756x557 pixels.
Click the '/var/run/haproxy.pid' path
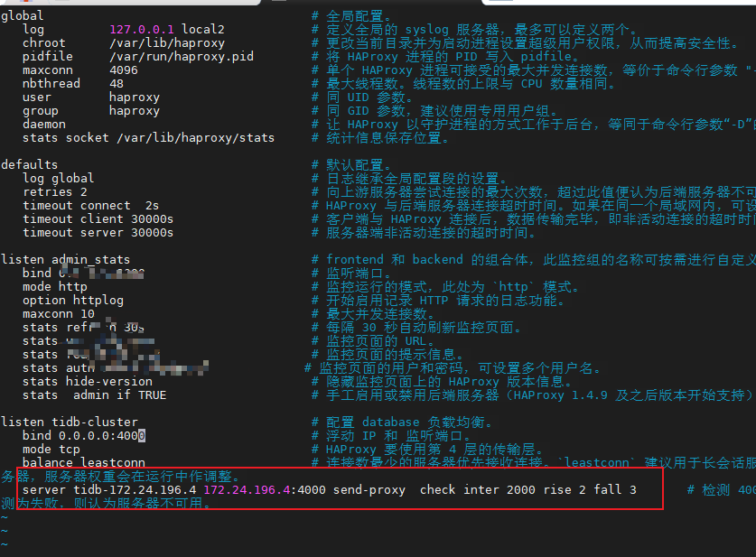tap(182, 56)
